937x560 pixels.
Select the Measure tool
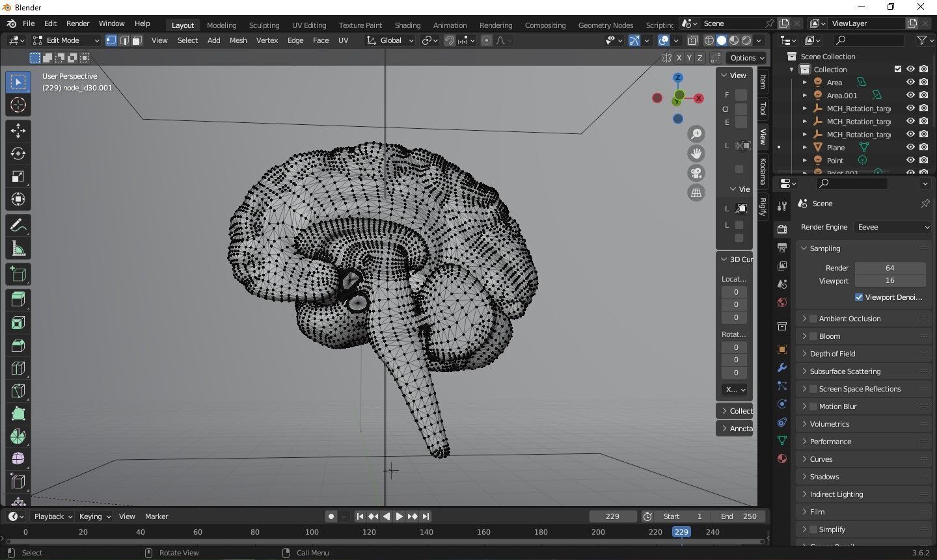tap(18, 249)
